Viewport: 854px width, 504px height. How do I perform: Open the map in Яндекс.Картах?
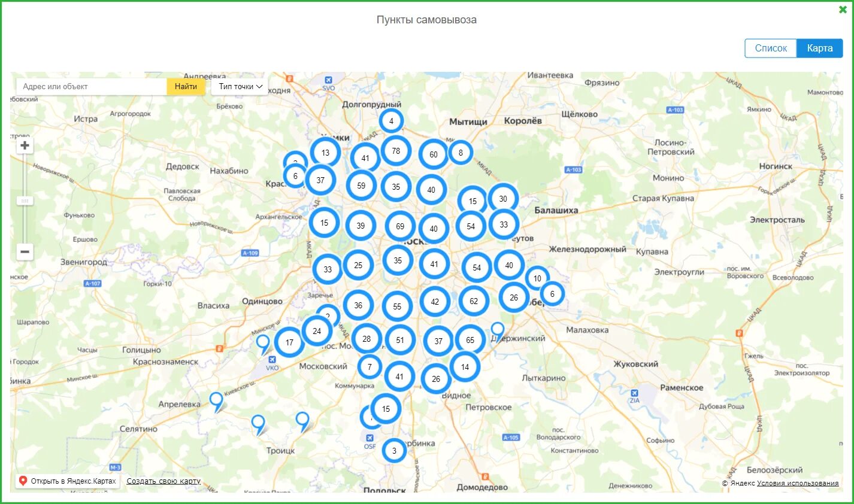point(67,481)
